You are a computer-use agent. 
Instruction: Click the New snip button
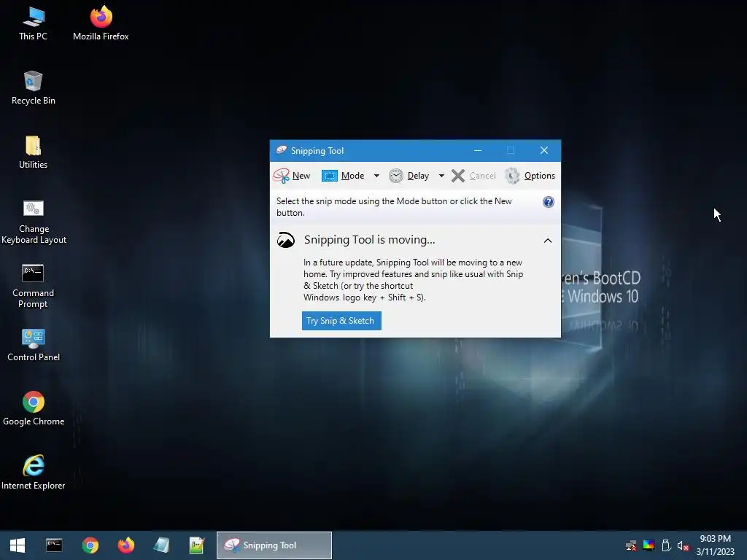[x=292, y=176]
